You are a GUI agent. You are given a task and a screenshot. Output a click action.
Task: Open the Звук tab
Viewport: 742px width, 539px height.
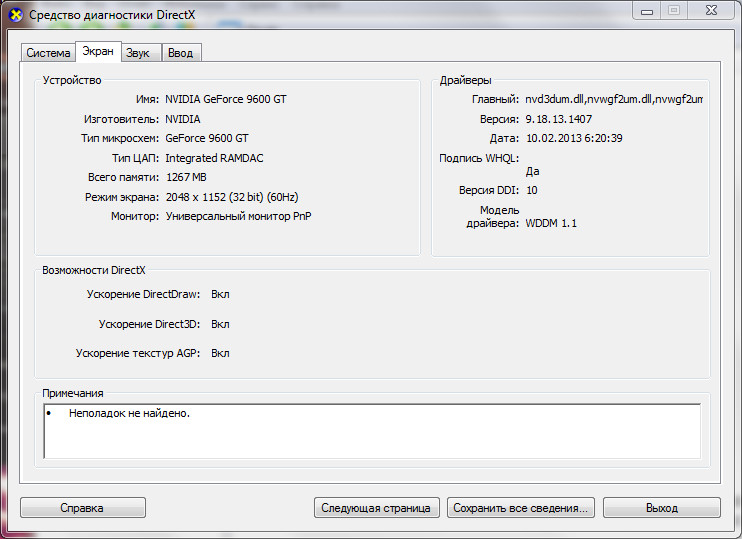138,53
